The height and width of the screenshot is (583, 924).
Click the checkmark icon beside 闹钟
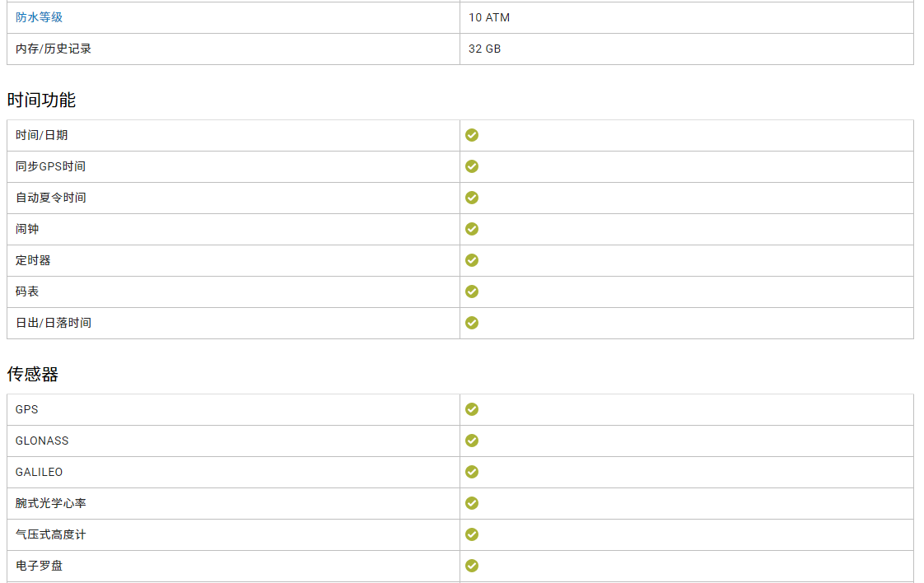pos(472,229)
